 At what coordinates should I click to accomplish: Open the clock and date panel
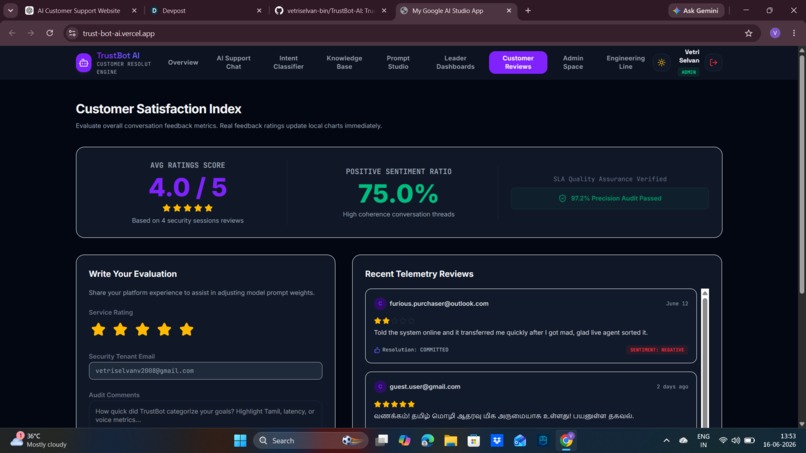point(780,440)
